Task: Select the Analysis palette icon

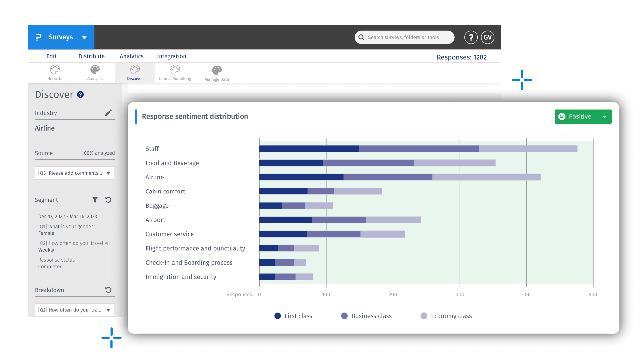Action: pyautogui.click(x=95, y=69)
